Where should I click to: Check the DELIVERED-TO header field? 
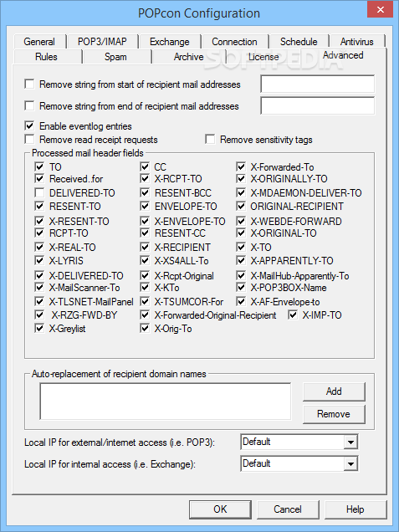click(x=39, y=192)
